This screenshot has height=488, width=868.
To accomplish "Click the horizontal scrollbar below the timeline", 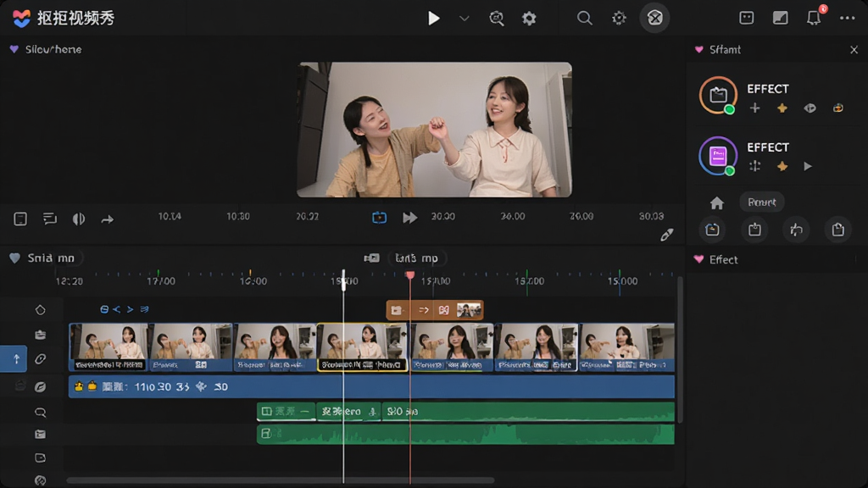I will [x=280, y=480].
